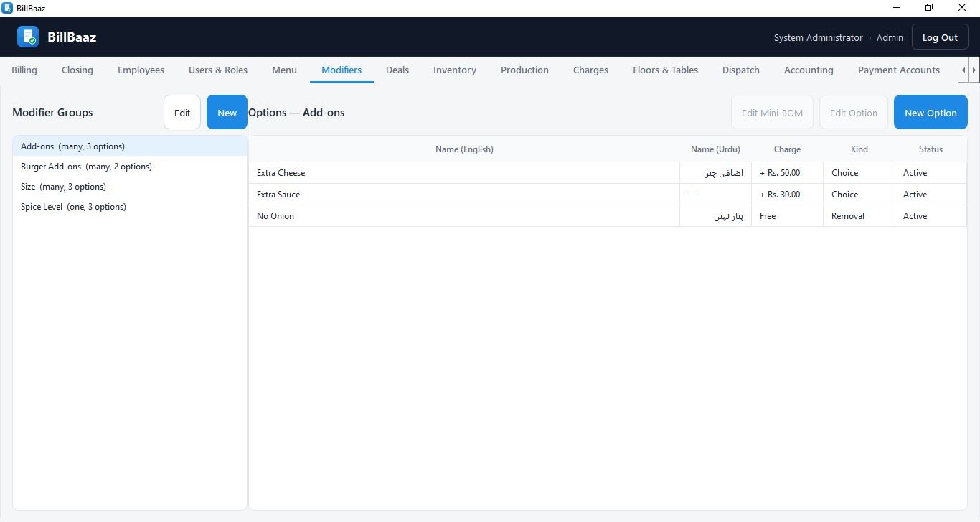
Task: Create a New modifier group
Action: (227, 112)
